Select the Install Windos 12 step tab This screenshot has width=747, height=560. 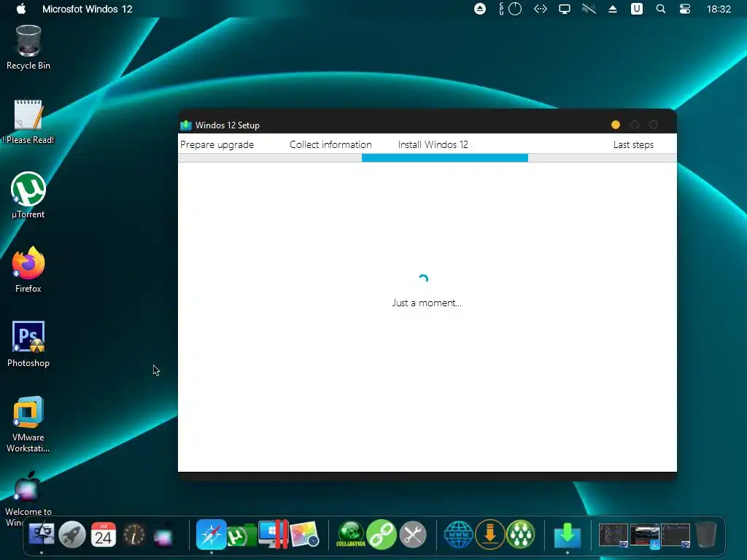(x=433, y=145)
